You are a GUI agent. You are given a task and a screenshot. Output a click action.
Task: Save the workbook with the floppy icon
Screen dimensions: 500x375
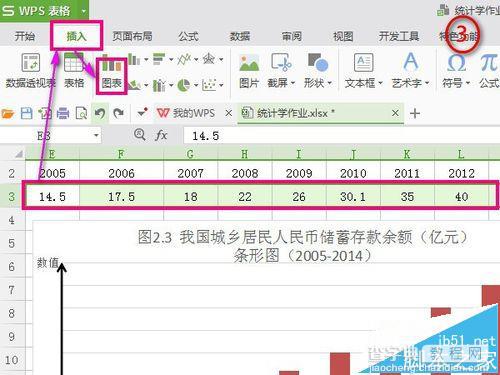pos(26,113)
